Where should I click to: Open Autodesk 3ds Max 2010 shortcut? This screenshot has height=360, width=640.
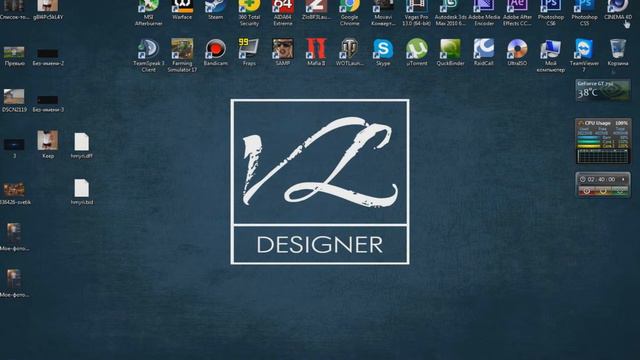450,13
